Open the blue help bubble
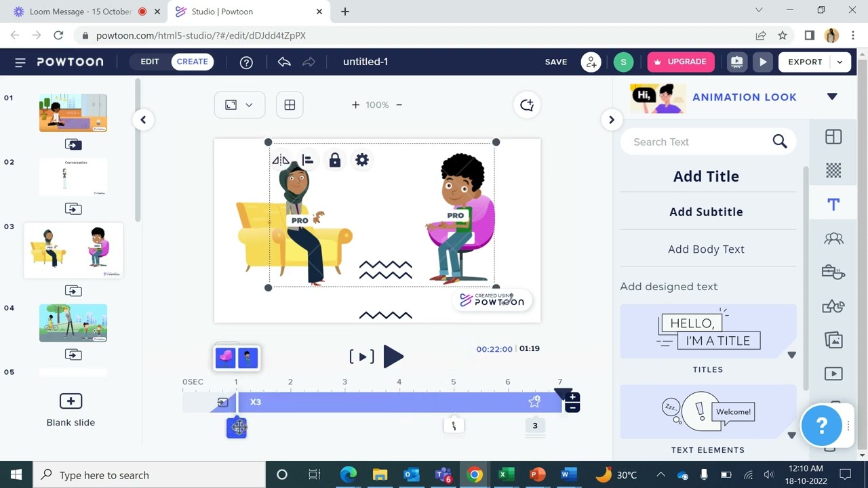The height and width of the screenshot is (488, 868). pyautogui.click(x=821, y=426)
